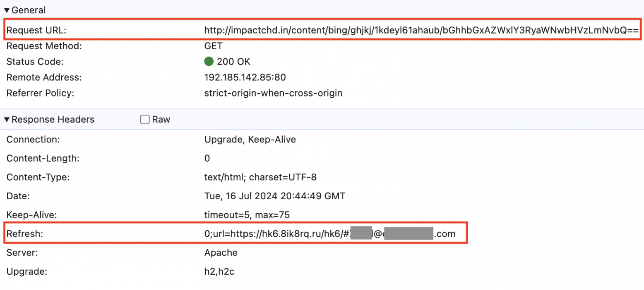Select the Referrer Policy strict-origin-when-cross-origin value

[x=273, y=93]
